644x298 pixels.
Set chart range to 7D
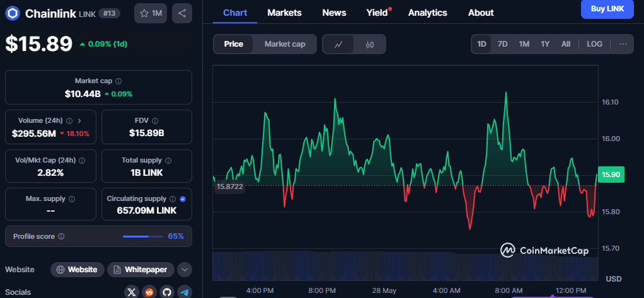[x=502, y=44]
